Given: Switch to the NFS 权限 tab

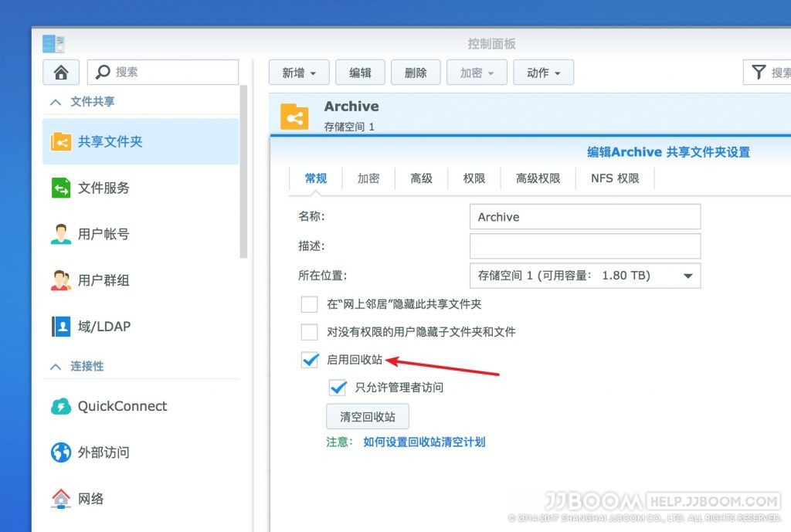Looking at the screenshot, I should coord(615,178).
